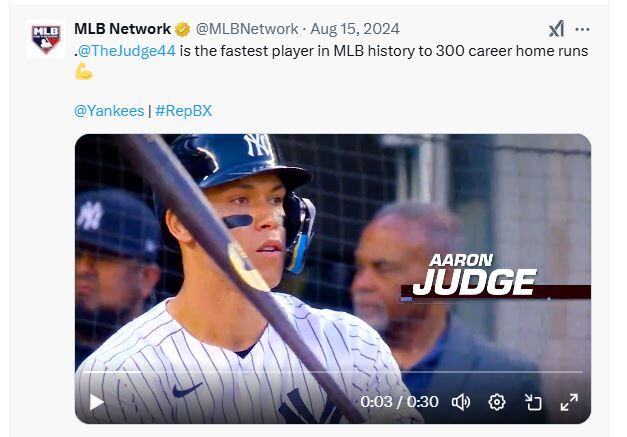The width and height of the screenshot is (627, 437).
Task: Click the video progress bar
Action: tap(332, 373)
